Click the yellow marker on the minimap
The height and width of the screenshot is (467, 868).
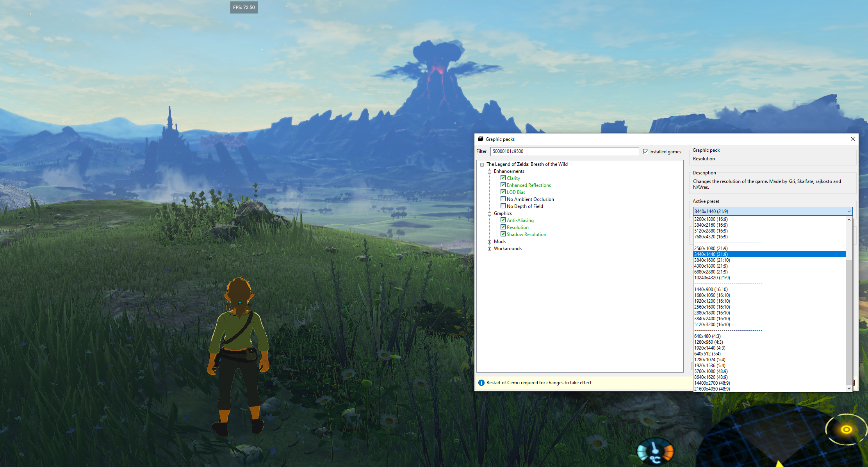pos(846,430)
